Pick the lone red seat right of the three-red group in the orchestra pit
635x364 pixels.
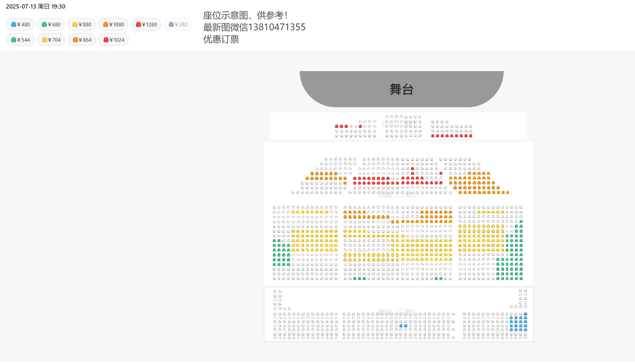(361, 126)
